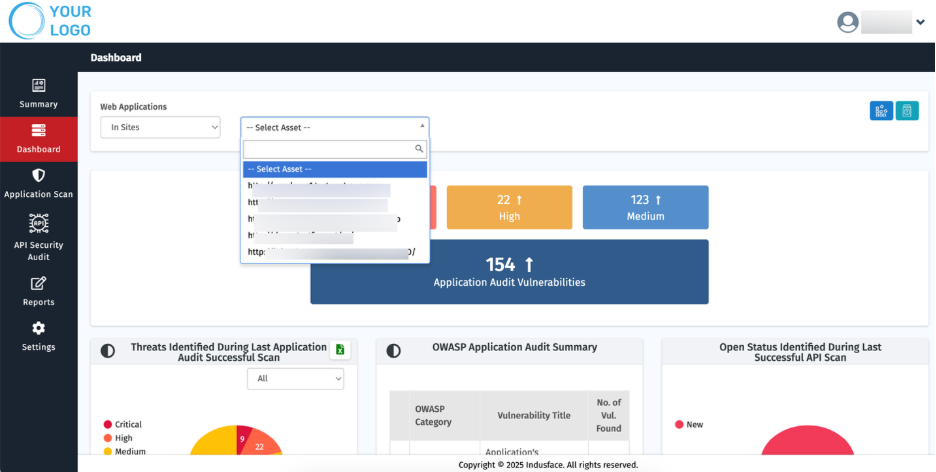Click the High legend orange dot
The image size is (936, 472).
tap(107, 438)
